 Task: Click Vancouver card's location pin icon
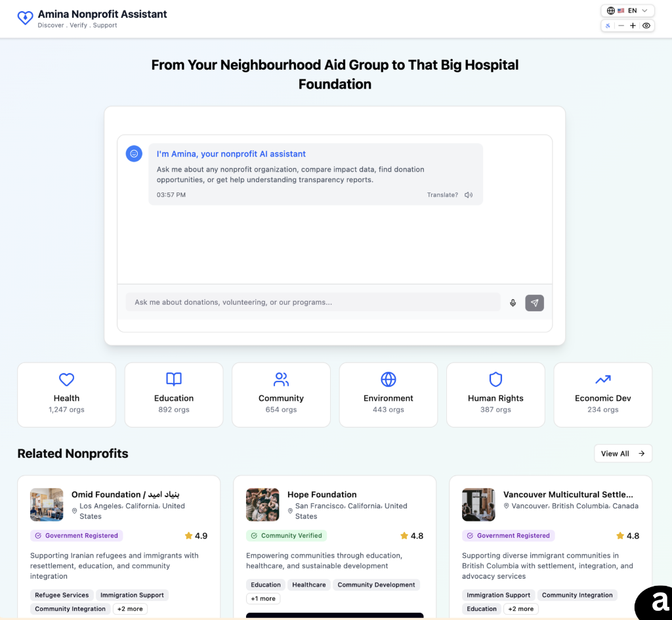[x=506, y=506]
